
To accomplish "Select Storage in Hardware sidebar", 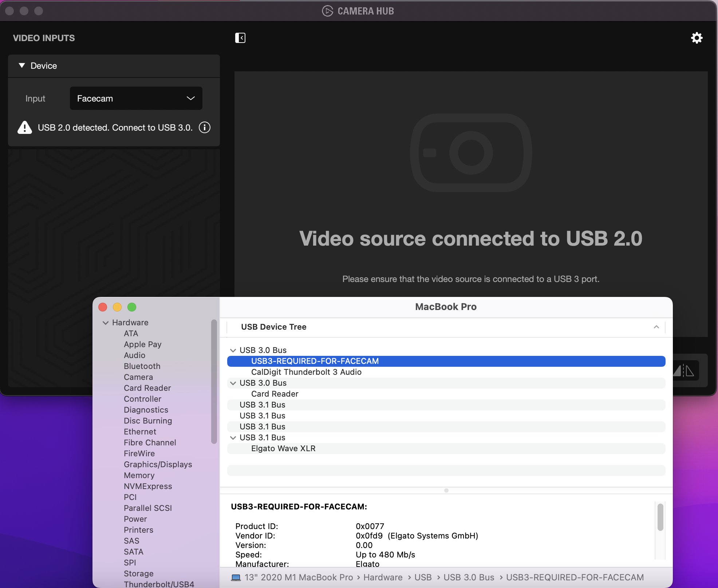I will pyautogui.click(x=138, y=573).
